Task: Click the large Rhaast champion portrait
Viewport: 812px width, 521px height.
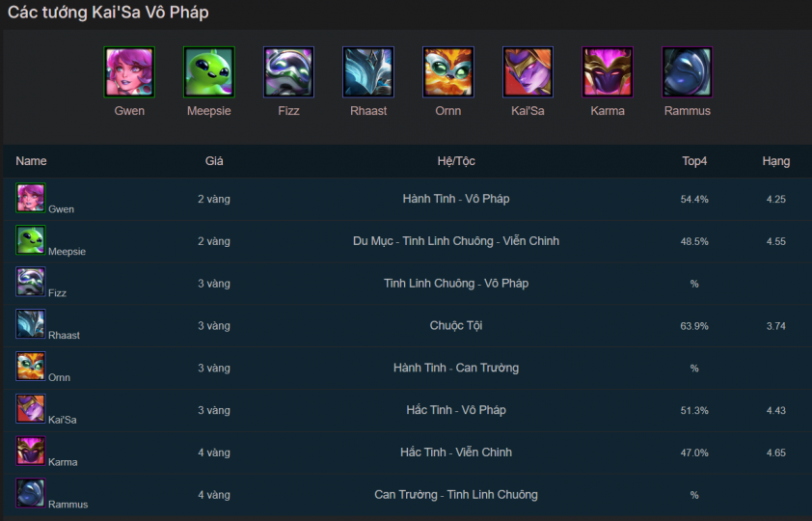Action: (368, 72)
